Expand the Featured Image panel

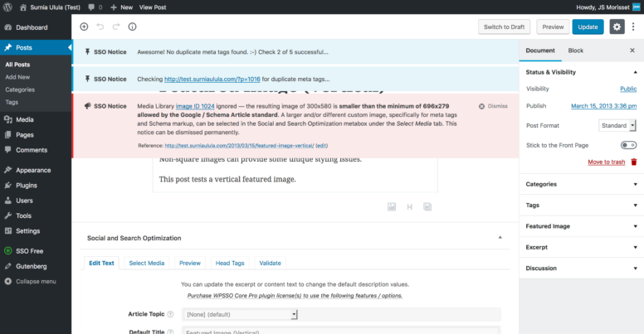(581, 226)
